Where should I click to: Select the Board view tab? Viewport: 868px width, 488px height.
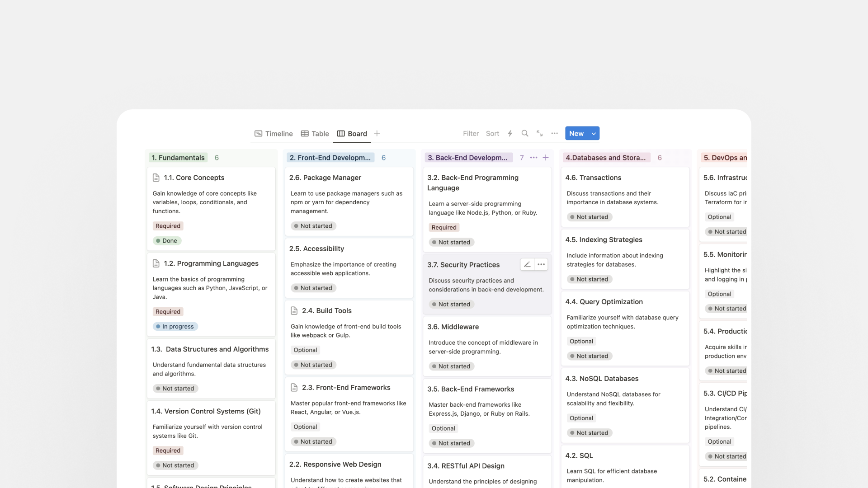[x=352, y=133]
